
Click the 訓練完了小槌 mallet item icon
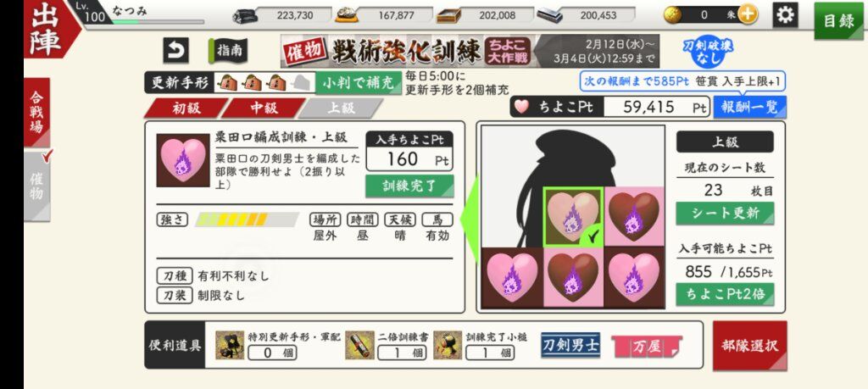coord(448,345)
